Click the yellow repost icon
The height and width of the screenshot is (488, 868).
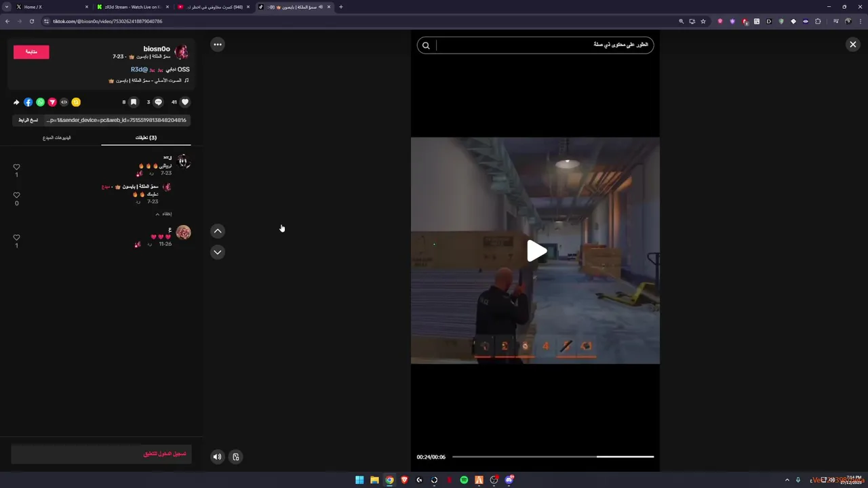[76, 102]
